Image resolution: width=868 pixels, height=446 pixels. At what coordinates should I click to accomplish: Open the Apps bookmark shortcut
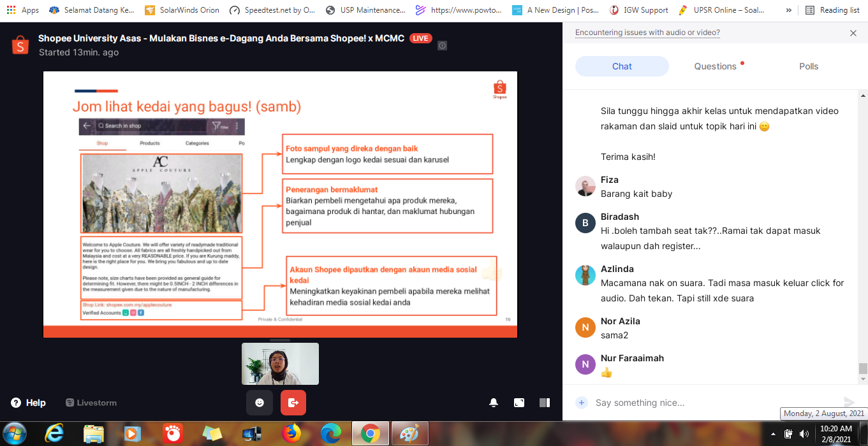[x=22, y=10]
